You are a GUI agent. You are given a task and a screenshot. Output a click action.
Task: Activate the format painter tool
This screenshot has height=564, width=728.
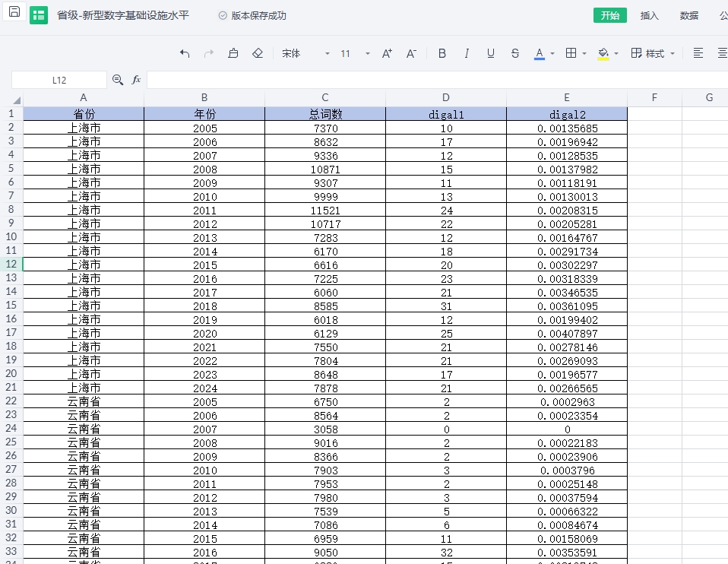click(x=233, y=53)
